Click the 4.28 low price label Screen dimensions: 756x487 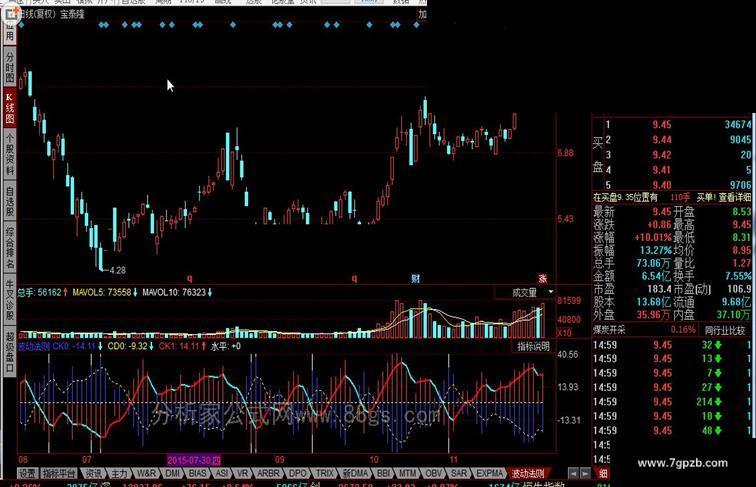tap(118, 270)
